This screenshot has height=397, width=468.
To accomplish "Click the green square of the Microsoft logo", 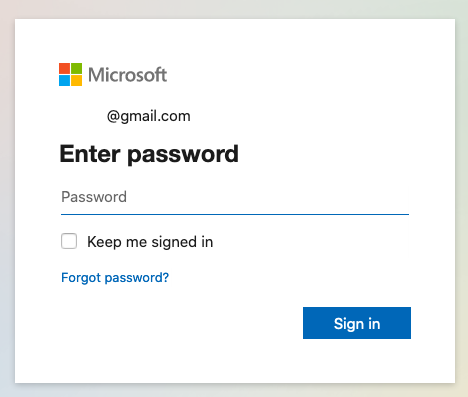I will click(76, 68).
